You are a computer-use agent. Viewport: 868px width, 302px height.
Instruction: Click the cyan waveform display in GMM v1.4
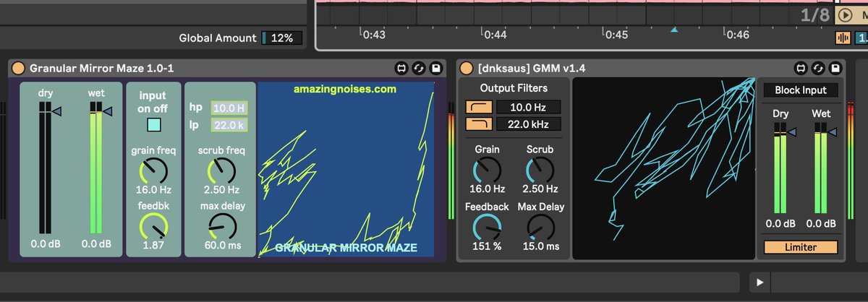coord(664,168)
